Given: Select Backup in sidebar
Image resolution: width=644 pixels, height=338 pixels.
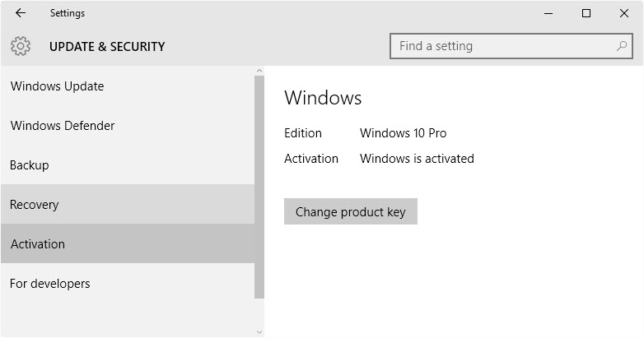Looking at the screenshot, I should click(x=128, y=165).
